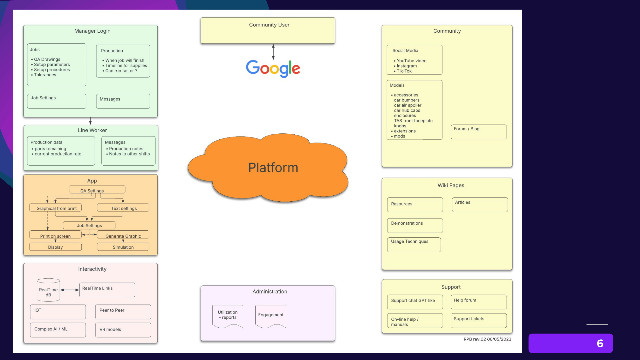Select the Articles box in Wiki Pages
This screenshot has height=360, width=640.
(480, 204)
